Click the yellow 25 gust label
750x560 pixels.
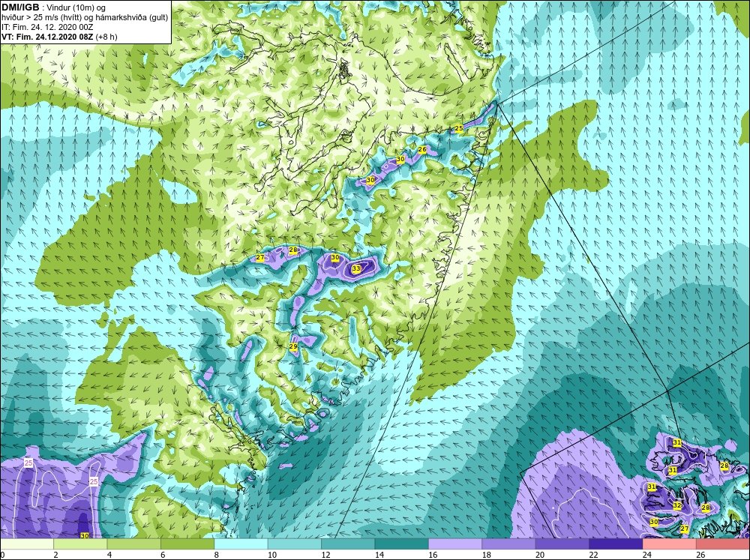[x=459, y=128]
